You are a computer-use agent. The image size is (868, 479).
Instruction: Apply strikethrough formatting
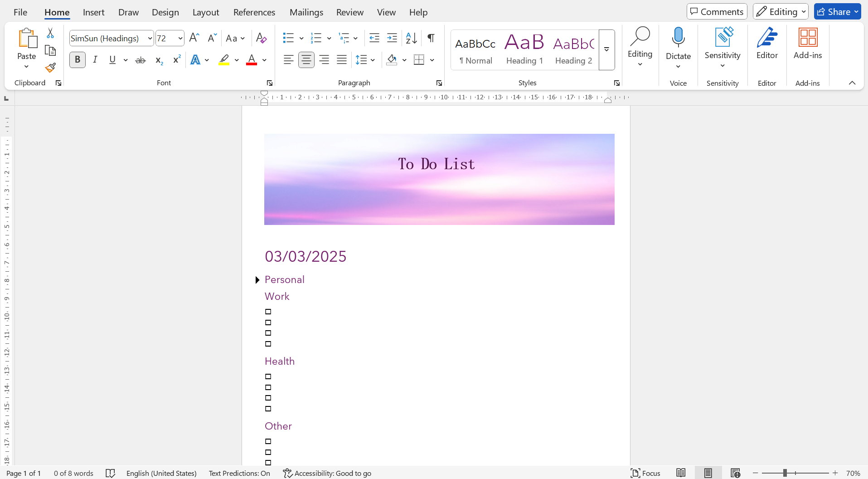141,60
